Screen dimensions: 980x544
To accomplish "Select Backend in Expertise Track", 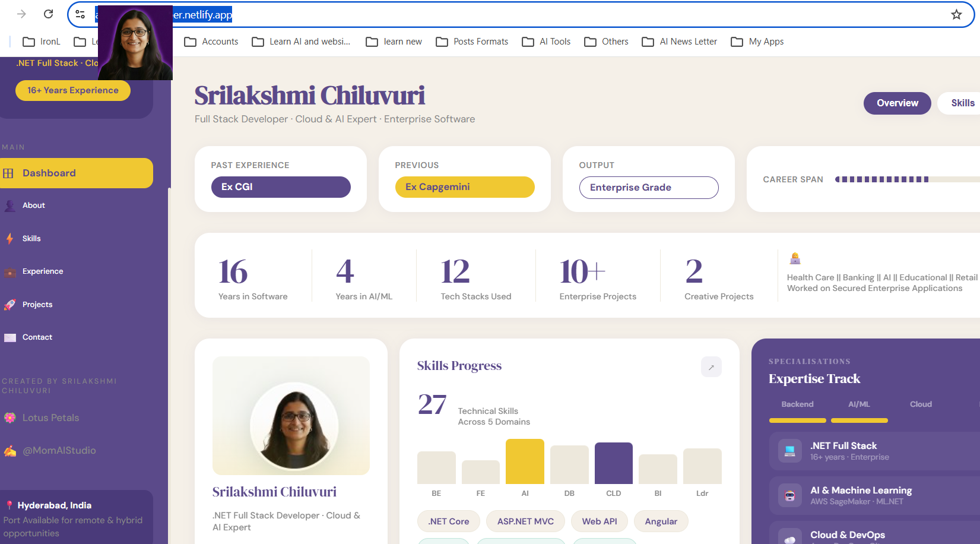I will [797, 404].
